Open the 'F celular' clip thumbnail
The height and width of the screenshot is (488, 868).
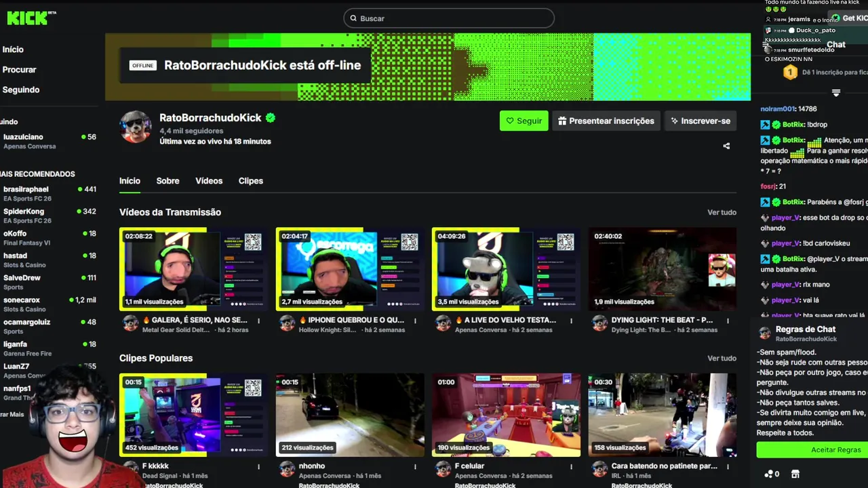[506, 415]
